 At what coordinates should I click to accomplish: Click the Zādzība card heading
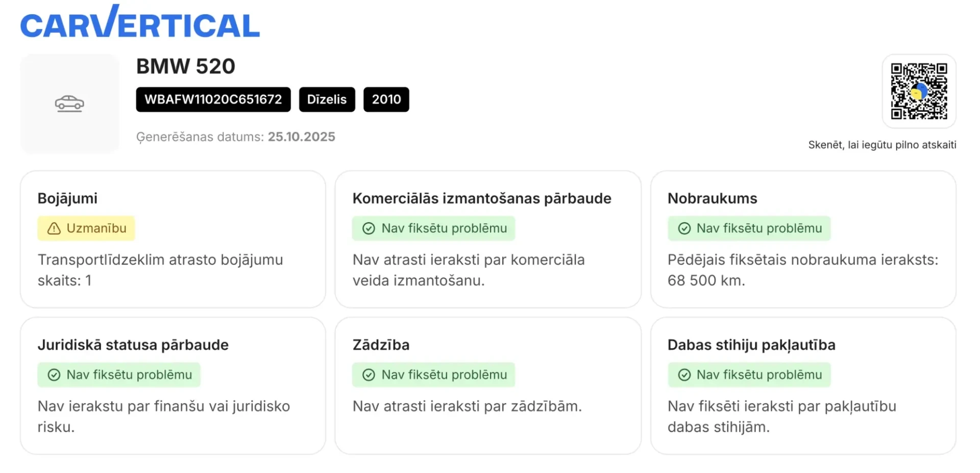381,345
